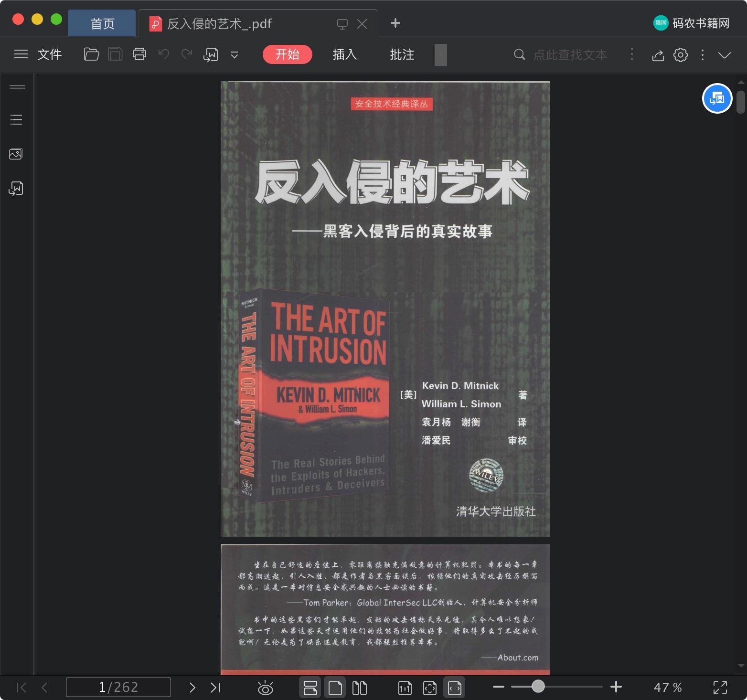Click the PDF convert to Word toolbar icon
The width and height of the screenshot is (747, 700).
tap(211, 55)
